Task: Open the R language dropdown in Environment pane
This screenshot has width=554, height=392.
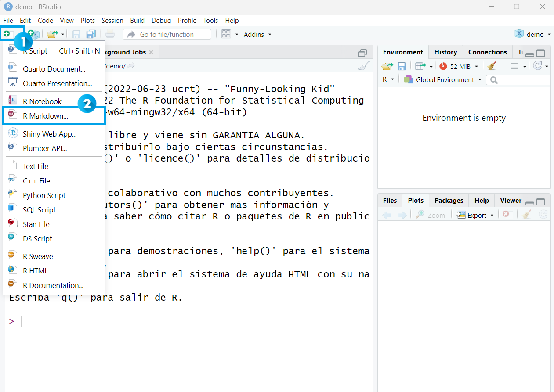Action: pos(388,79)
